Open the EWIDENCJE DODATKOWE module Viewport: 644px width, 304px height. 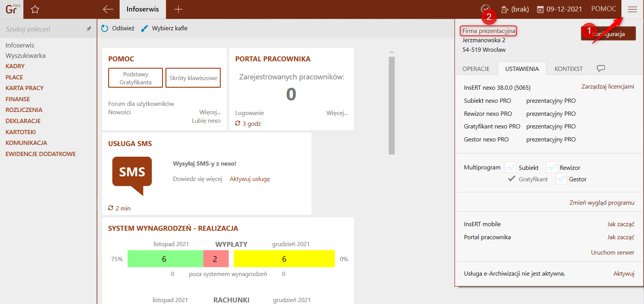pos(41,154)
